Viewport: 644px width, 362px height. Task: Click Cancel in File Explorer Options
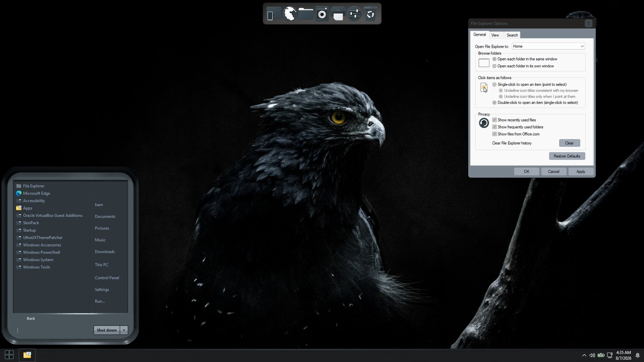(553, 171)
